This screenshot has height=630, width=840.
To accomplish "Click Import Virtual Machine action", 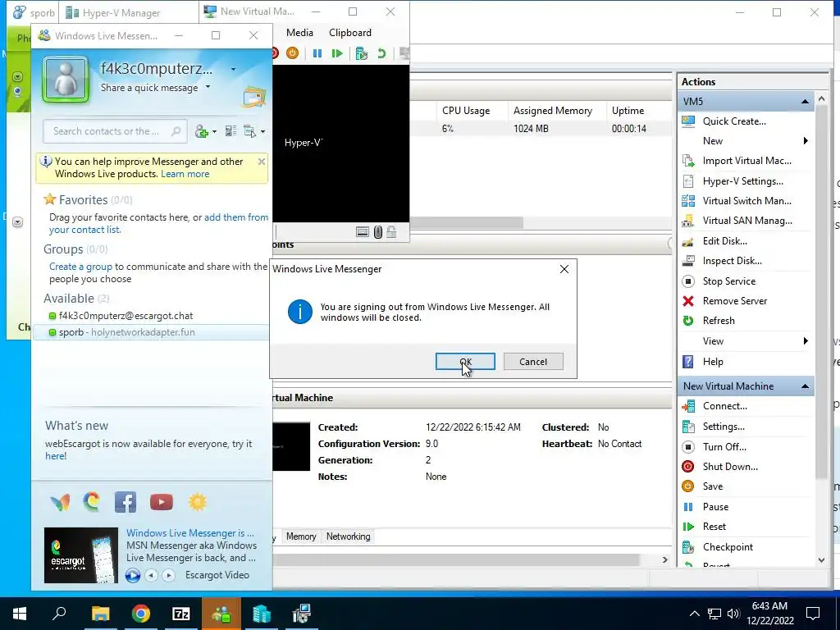I will click(746, 161).
